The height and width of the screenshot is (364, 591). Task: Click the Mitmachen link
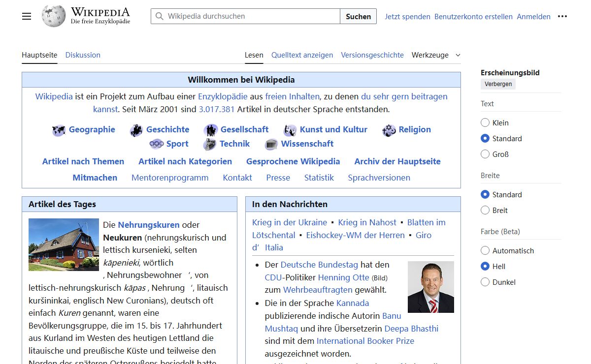pyautogui.click(x=95, y=178)
